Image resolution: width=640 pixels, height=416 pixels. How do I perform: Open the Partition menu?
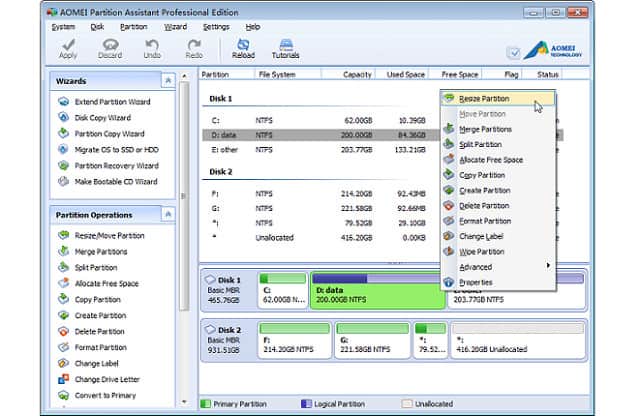pyautogui.click(x=133, y=27)
